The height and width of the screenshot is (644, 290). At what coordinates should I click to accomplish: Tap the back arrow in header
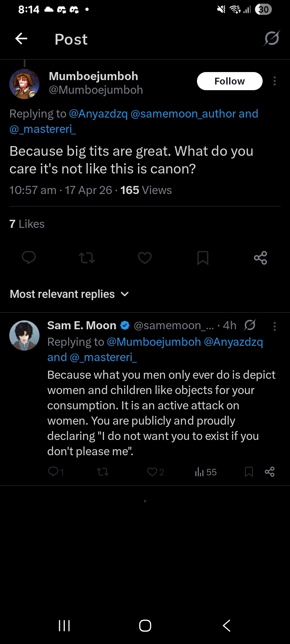tap(21, 39)
